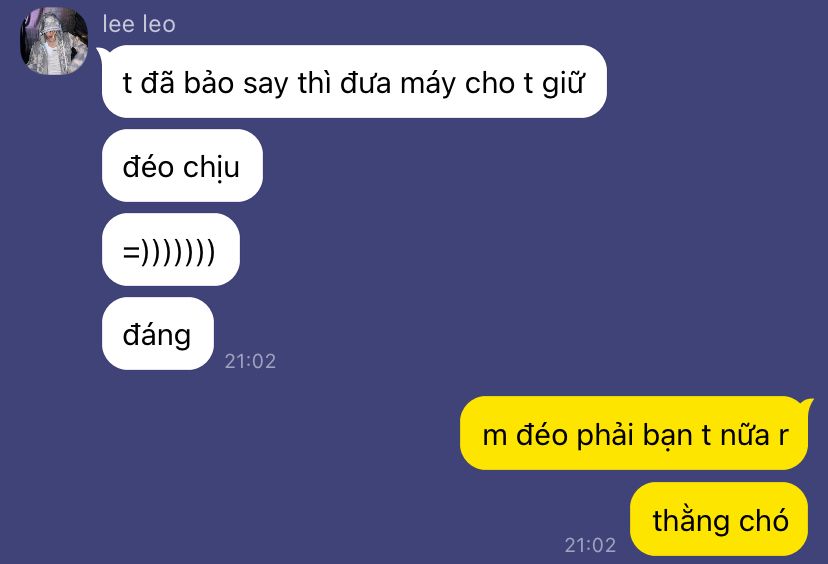Tap the 'đáng' message bubble
828x564 pixels.
point(158,333)
